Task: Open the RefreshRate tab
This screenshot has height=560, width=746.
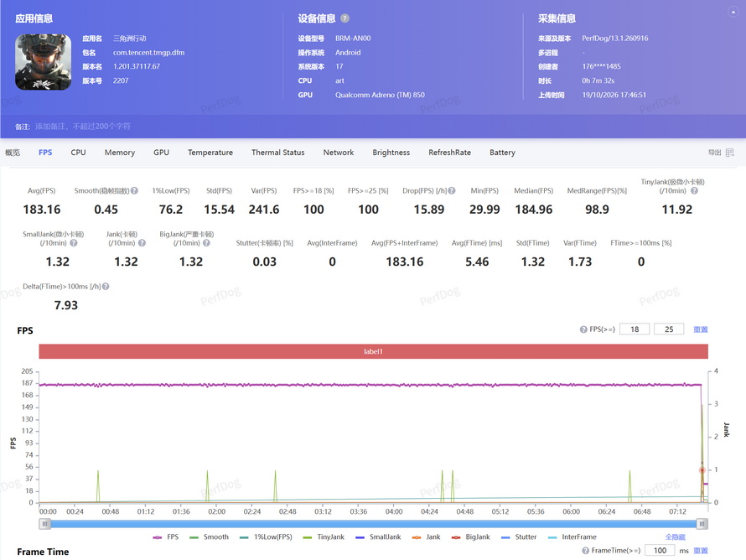Action: click(x=449, y=153)
